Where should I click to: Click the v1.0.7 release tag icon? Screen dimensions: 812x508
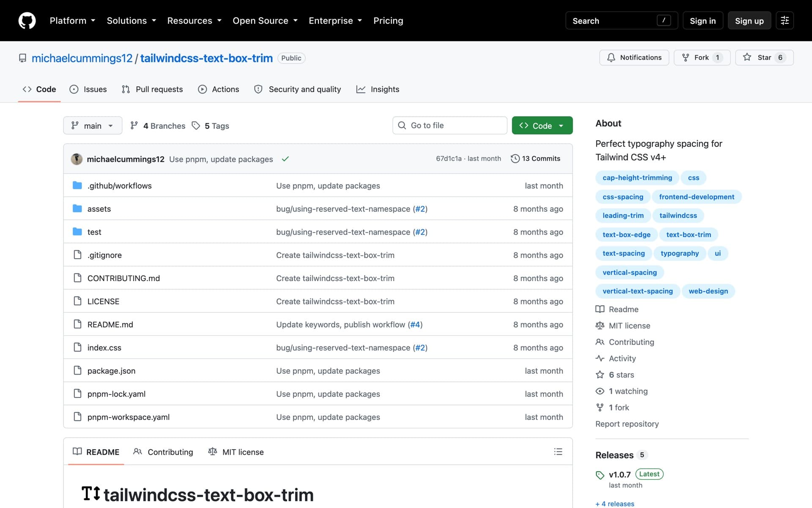(x=600, y=475)
